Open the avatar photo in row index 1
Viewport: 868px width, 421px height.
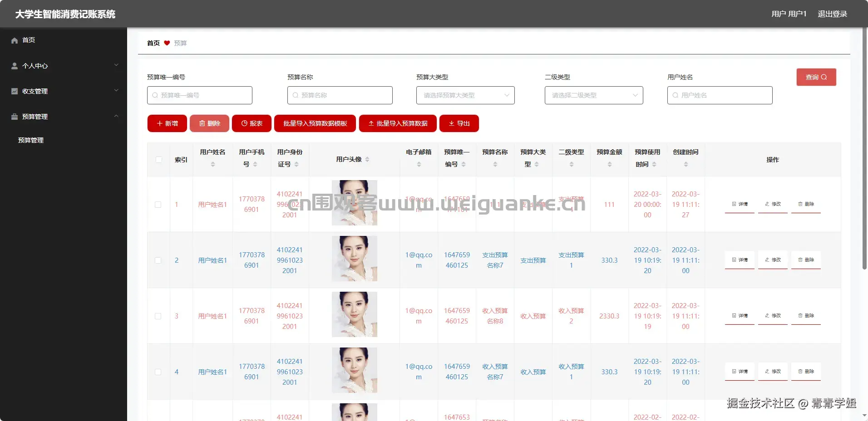coord(355,203)
